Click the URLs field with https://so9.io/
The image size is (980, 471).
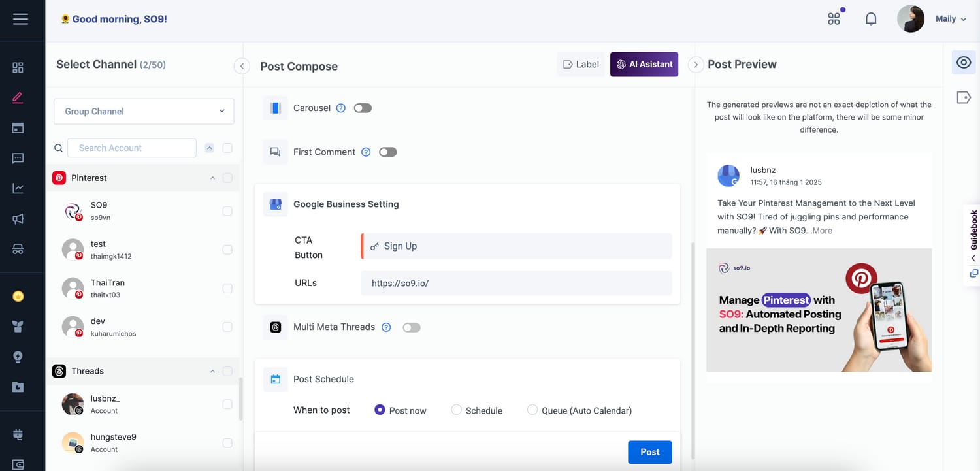click(516, 284)
